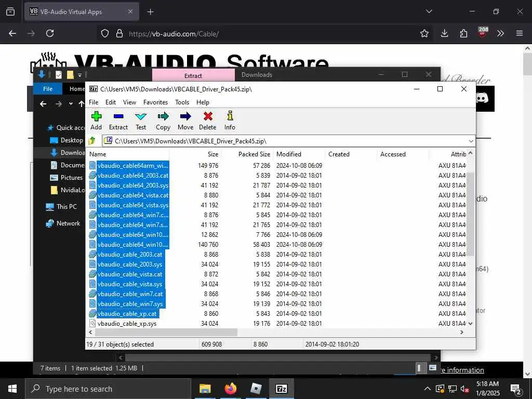Select vbaudio_cable64_vista.sys in the list

point(276,205)
